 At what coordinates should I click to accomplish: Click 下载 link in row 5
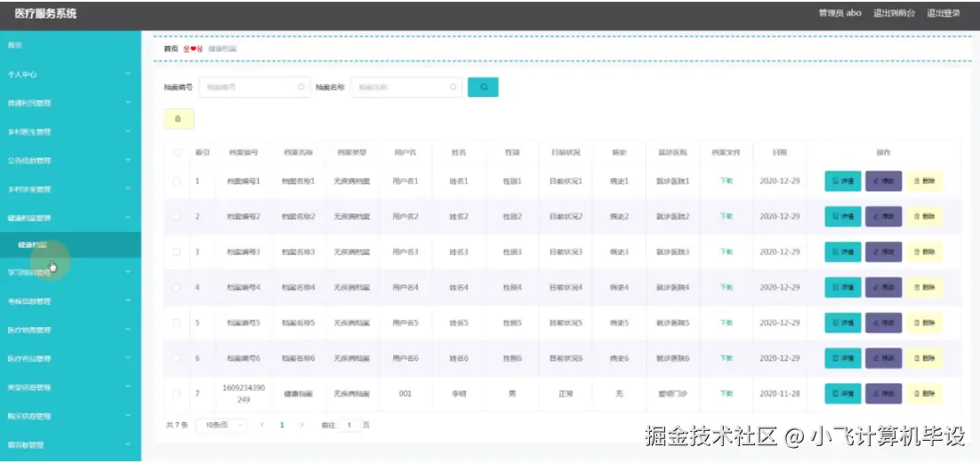[x=727, y=323]
